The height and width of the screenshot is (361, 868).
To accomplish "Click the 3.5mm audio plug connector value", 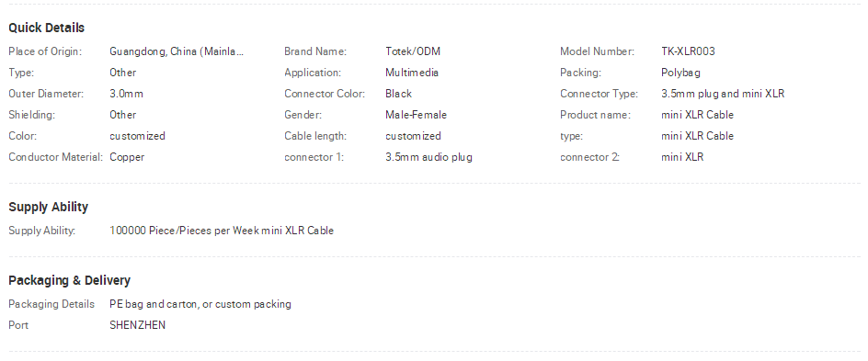I will pos(428,157).
